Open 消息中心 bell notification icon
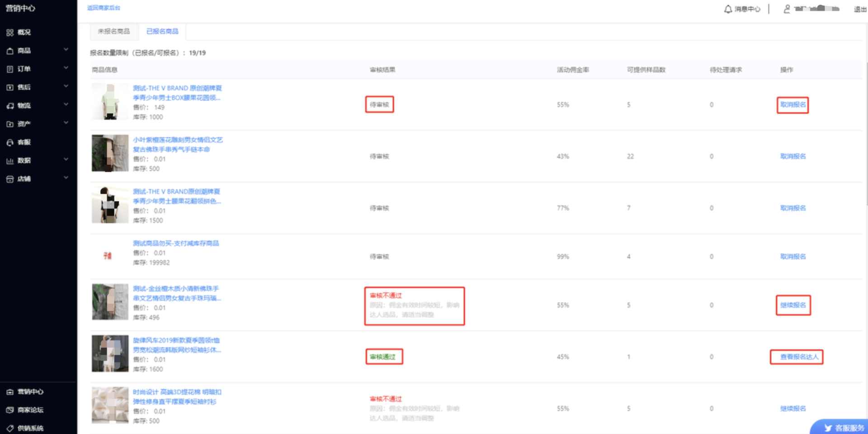 tap(728, 9)
